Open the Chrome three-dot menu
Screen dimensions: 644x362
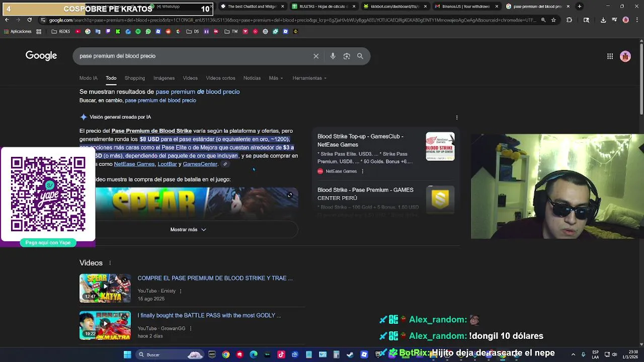[x=636, y=20]
